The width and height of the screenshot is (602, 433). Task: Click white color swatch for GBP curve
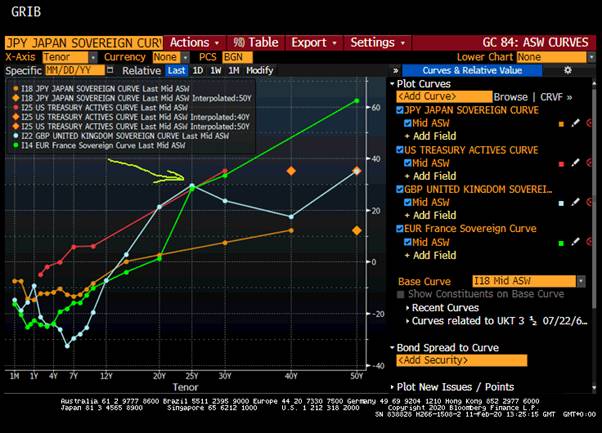coord(561,203)
